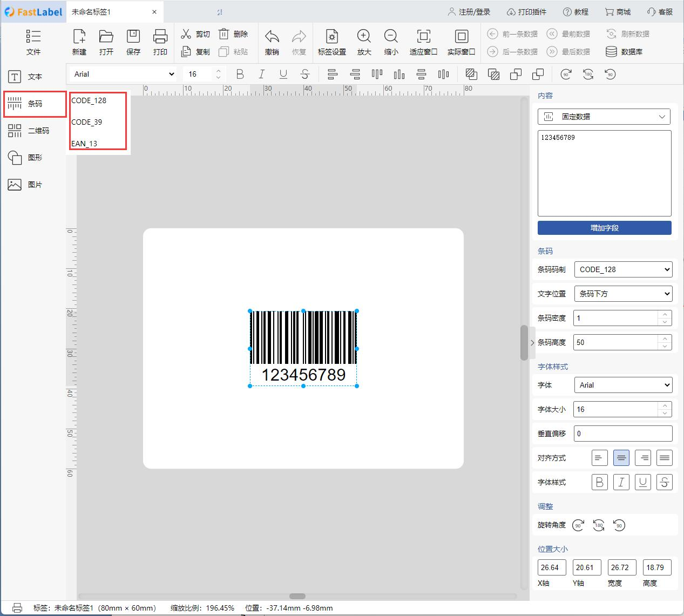Open the 固定数据 data source dropdown
The height and width of the screenshot is (616, 684).
coord(604,117)
